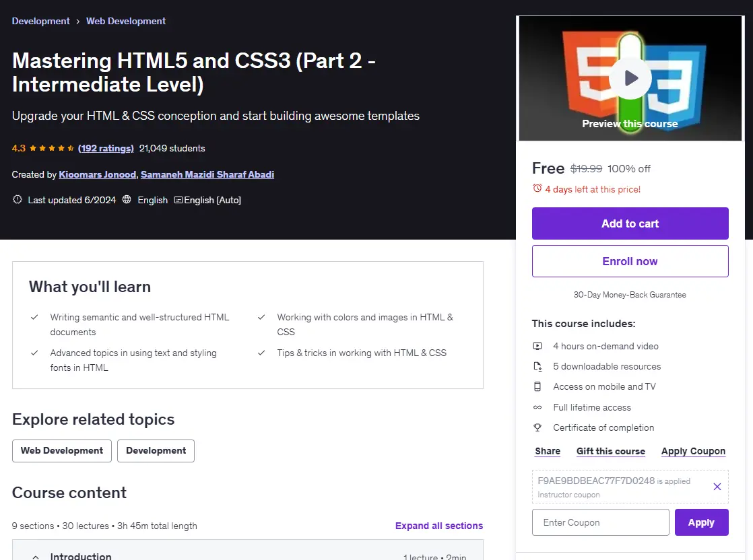Click the on-demand video icon
Image resolution: width=753 pixels, height=560 pixels.
(x=537, y=346)
